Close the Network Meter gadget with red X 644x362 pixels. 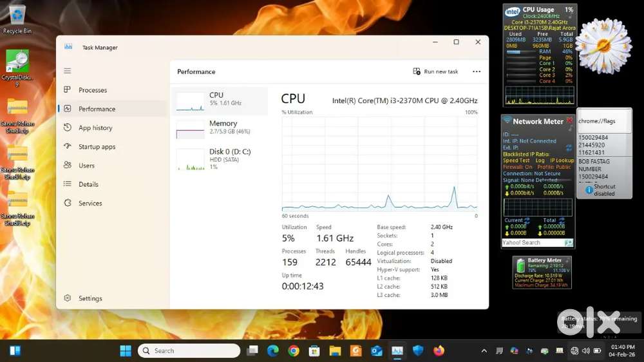click(x=569, y=120)
